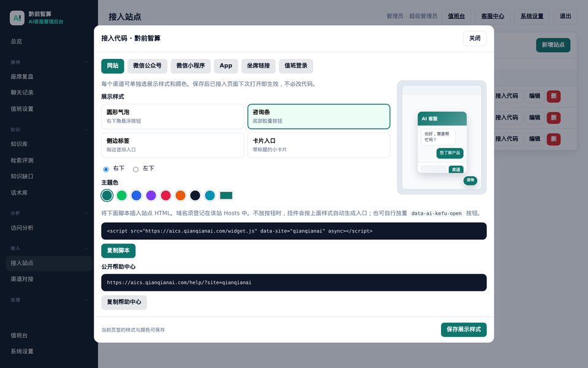Click the 退出 logout button

point(565,16)
